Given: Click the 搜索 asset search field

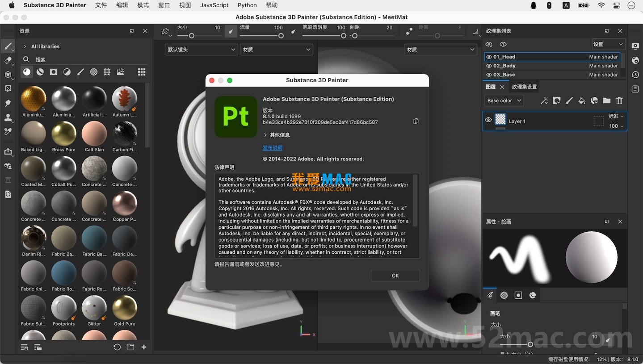Looking at the screenshot, I should click(x=85, y=59).
